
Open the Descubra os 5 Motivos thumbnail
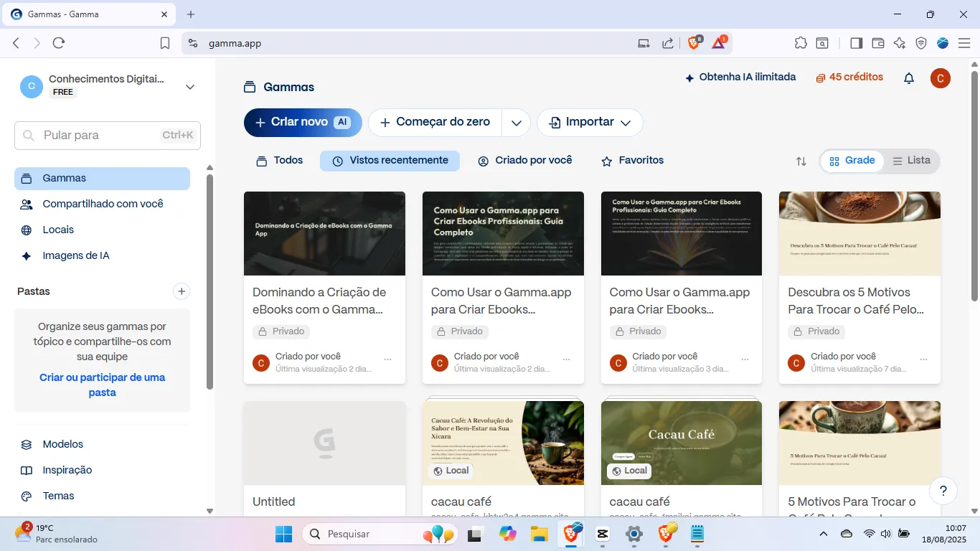click(859, 233)
